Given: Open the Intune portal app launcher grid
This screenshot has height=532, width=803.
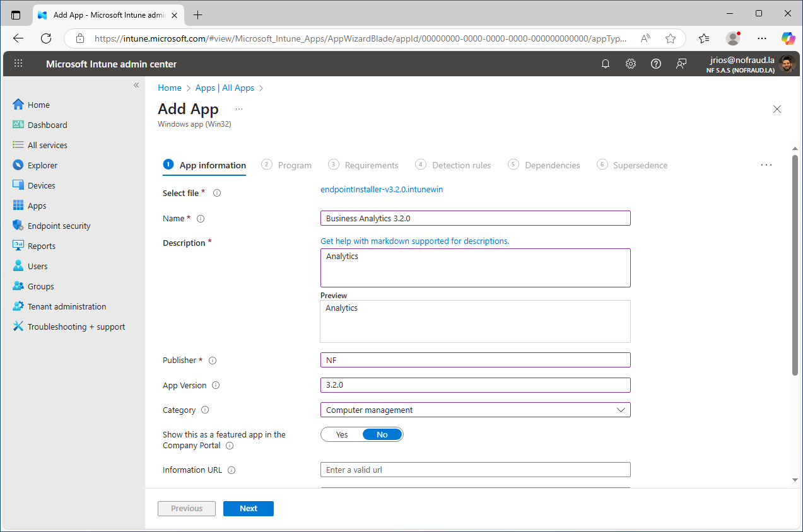Looking at the screenshot, I should tap(18, 64).
